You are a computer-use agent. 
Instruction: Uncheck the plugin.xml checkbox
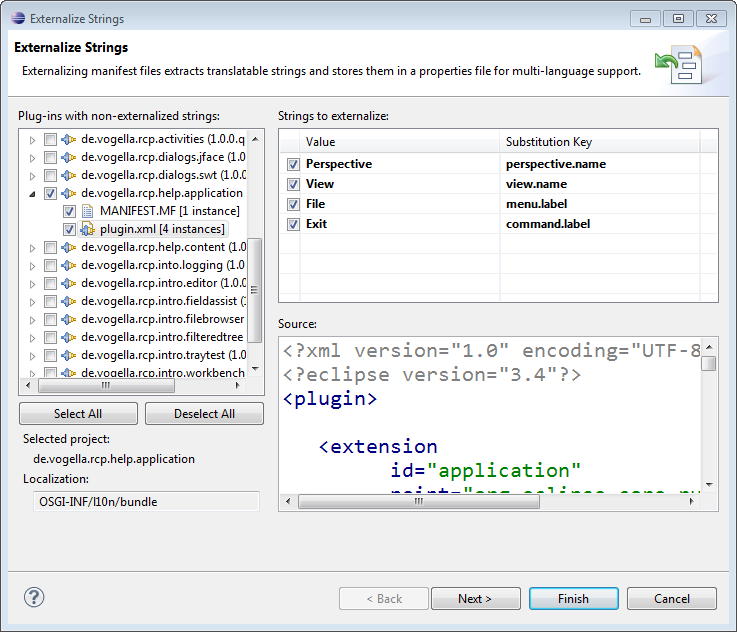tap(69, 229)
